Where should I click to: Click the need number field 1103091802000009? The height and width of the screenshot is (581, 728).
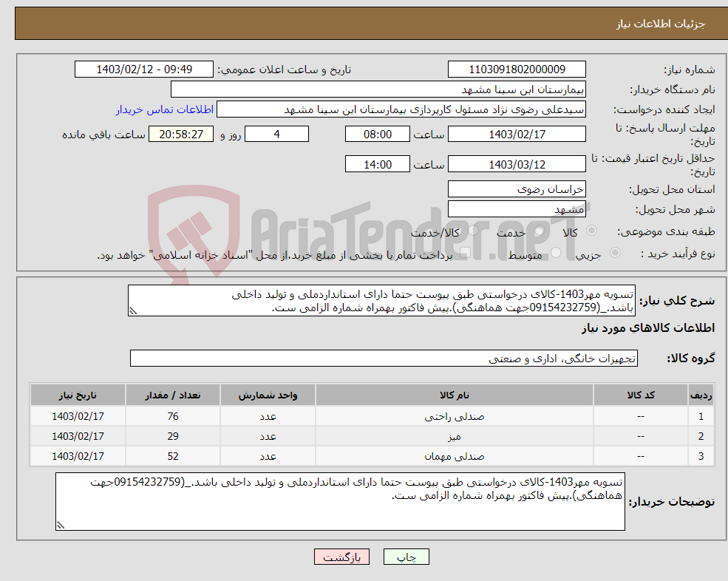click(517, 69)
